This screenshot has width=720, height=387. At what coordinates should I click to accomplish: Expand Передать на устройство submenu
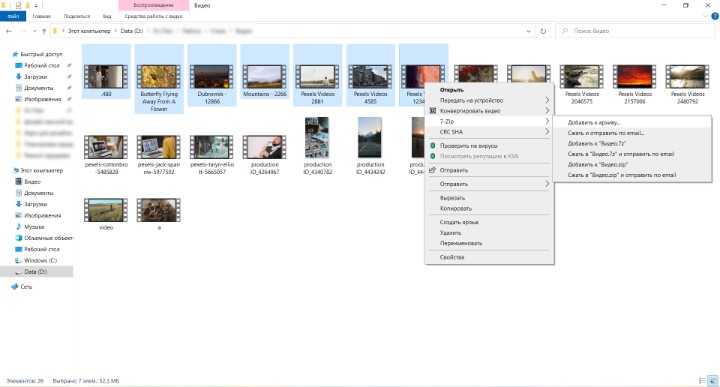tap(489, 101)
